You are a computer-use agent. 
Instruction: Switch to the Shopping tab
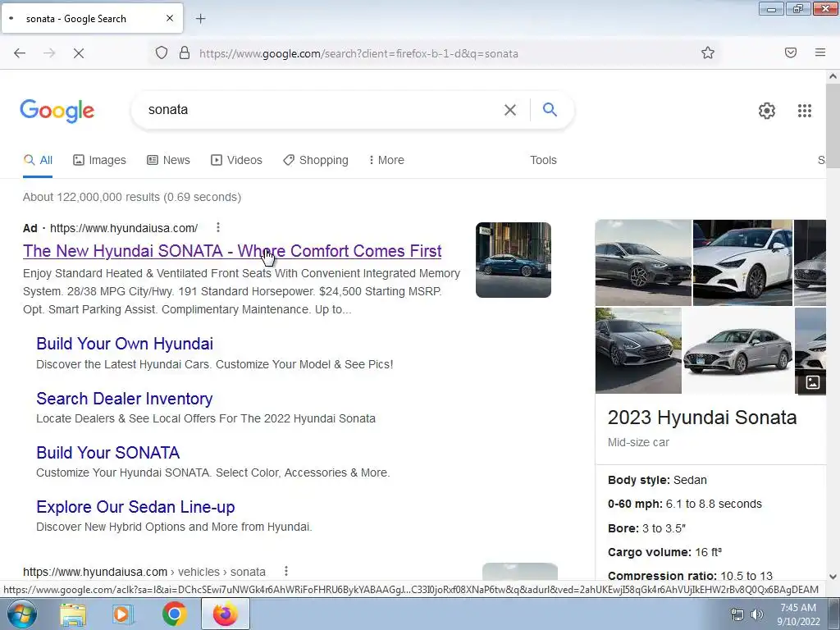(x=316, y=160)
